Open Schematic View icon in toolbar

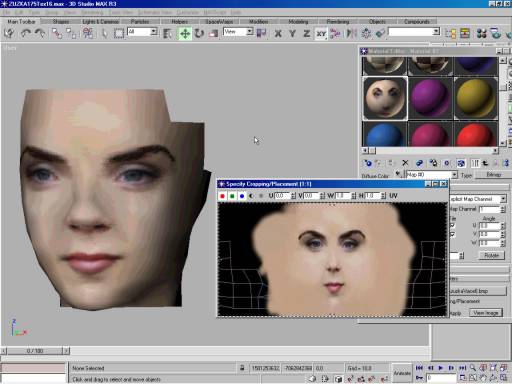pos(465,33)
